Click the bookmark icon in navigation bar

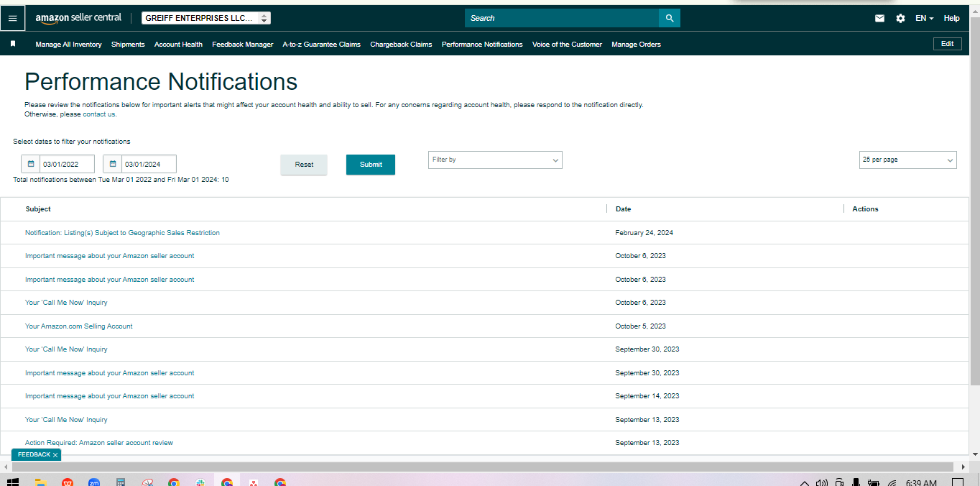(x=13, y=44)
